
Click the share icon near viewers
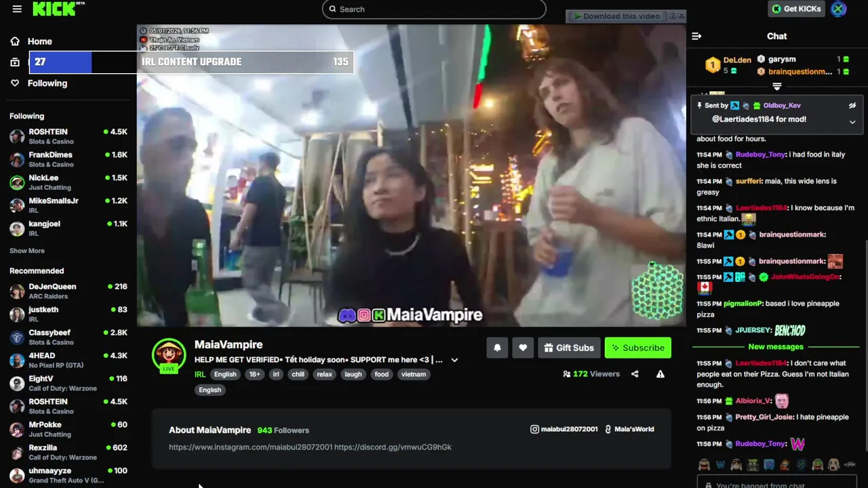point(635,374)
